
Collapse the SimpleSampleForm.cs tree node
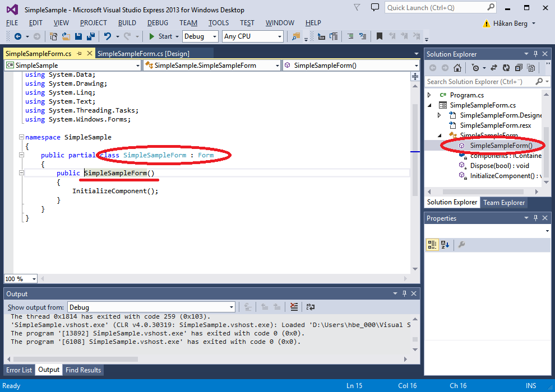pos(429,105)
